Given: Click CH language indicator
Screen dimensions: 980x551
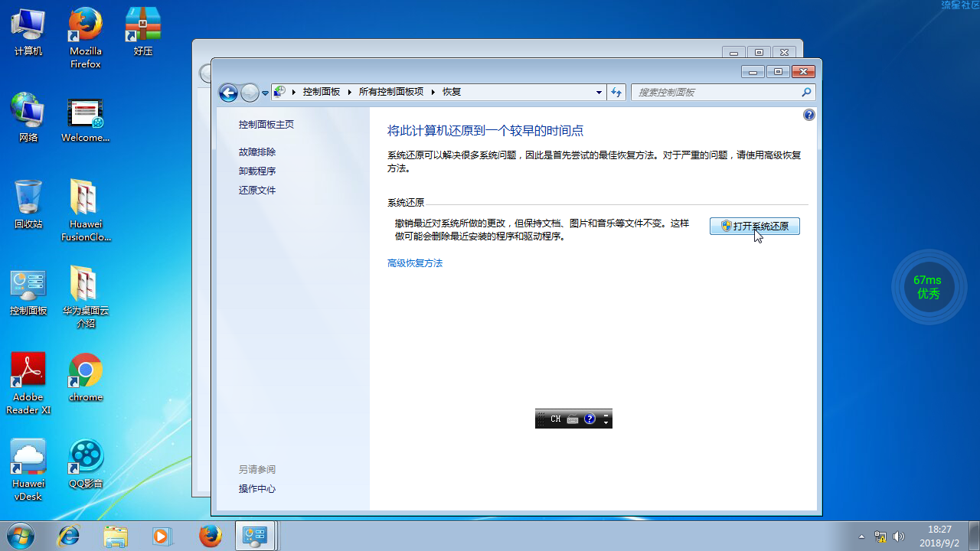Looking at the screenshot, I should coord(555,419).
